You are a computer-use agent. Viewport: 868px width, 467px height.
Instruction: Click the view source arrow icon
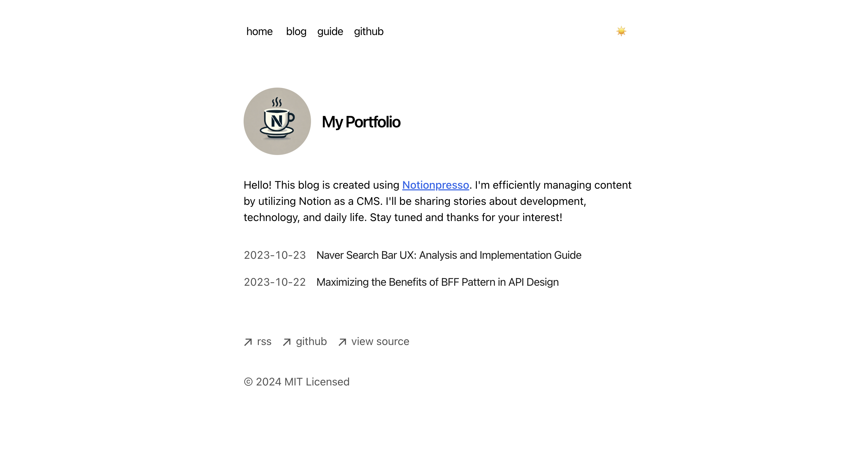click(342, 342)
